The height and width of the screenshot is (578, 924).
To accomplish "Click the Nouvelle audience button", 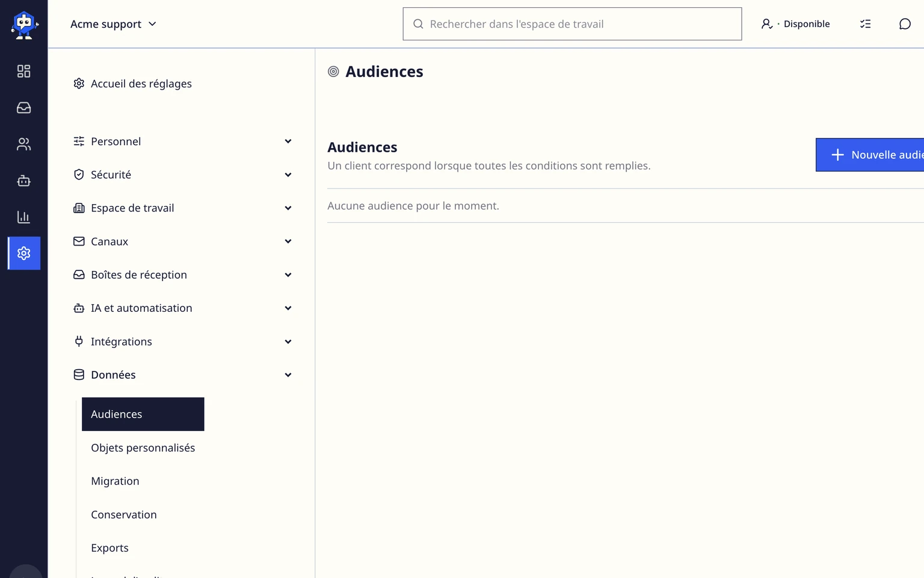I will (870, 155).
